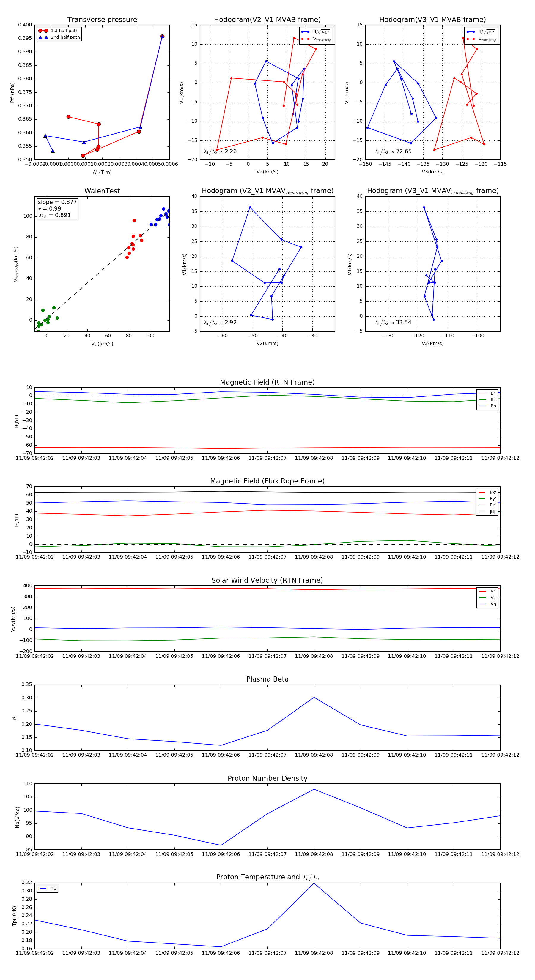This screenshot has height=980, width=535.
Task: Select the By' legend entry
Action: [x=487, y=499]
